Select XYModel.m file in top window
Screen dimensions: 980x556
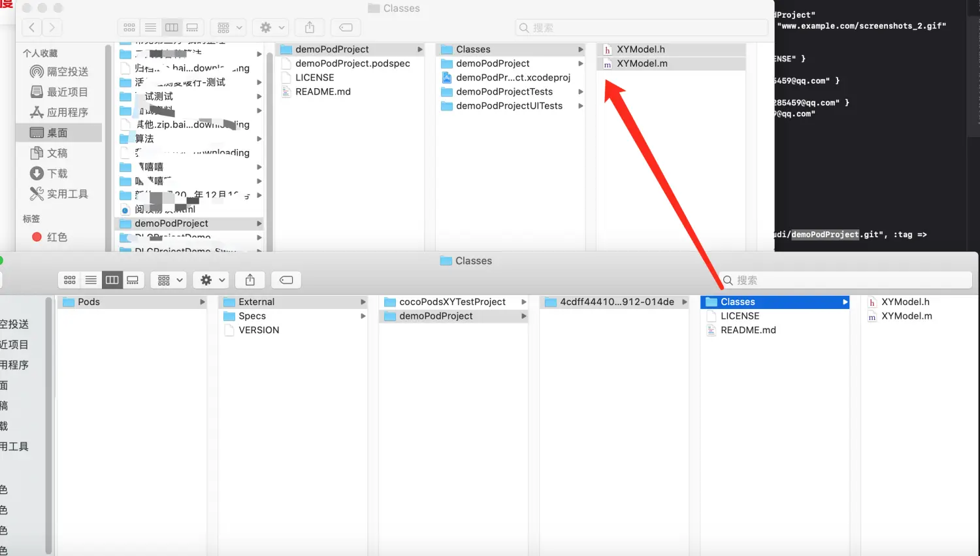click(642, 63)
